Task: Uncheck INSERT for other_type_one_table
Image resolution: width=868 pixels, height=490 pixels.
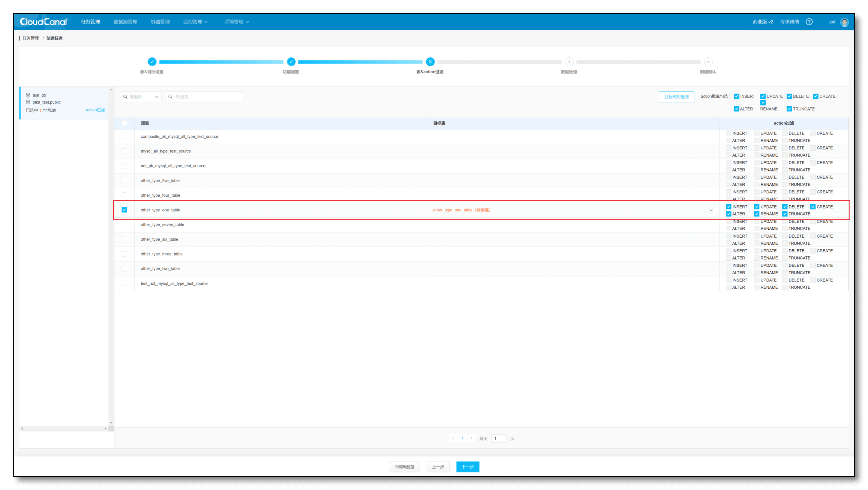Action: [x=729, y=207]
